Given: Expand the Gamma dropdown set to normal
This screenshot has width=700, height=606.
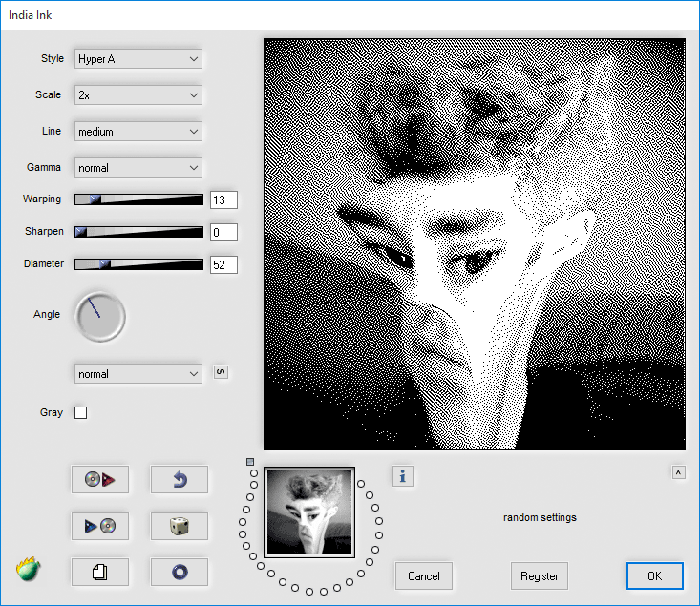Looking at the screenshot, I should click(x=138, y=168).
